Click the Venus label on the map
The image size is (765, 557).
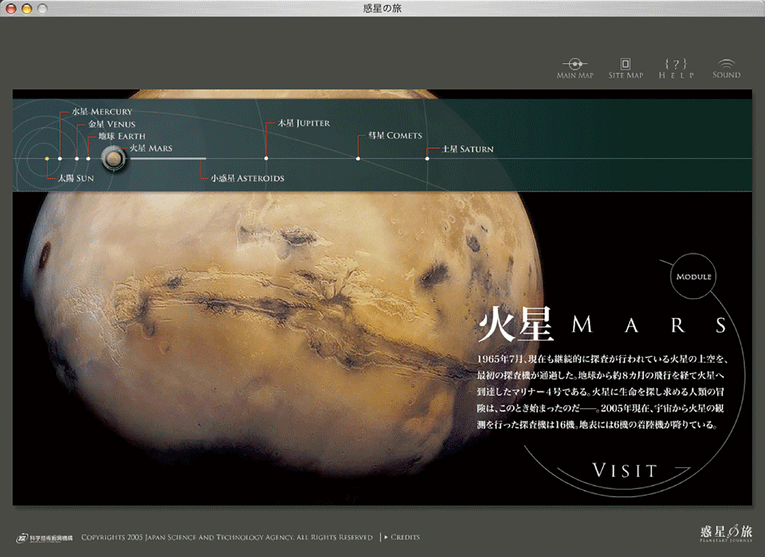click(x=105, y=124)
